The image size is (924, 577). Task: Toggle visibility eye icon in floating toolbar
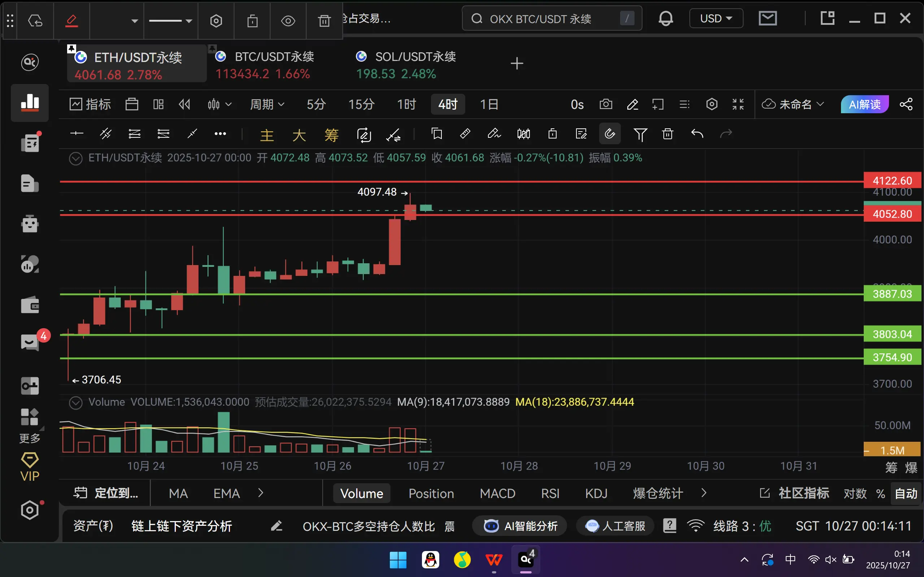(288, 21)
